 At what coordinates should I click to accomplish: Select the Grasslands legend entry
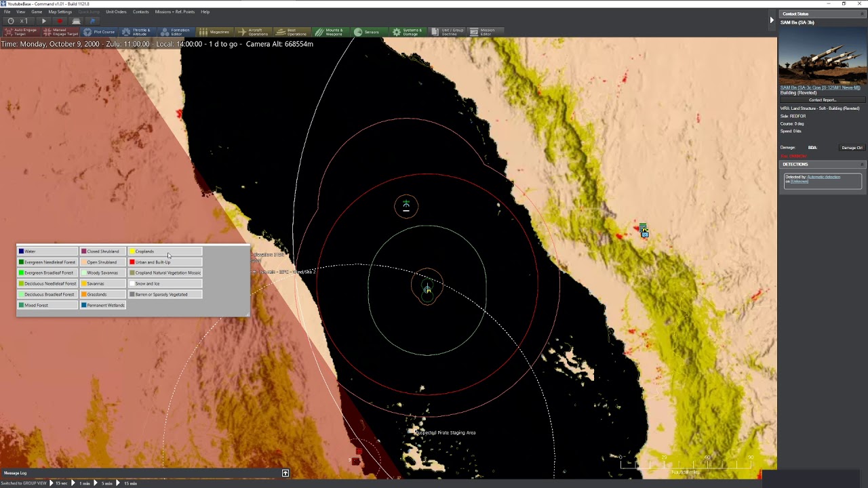103,295
